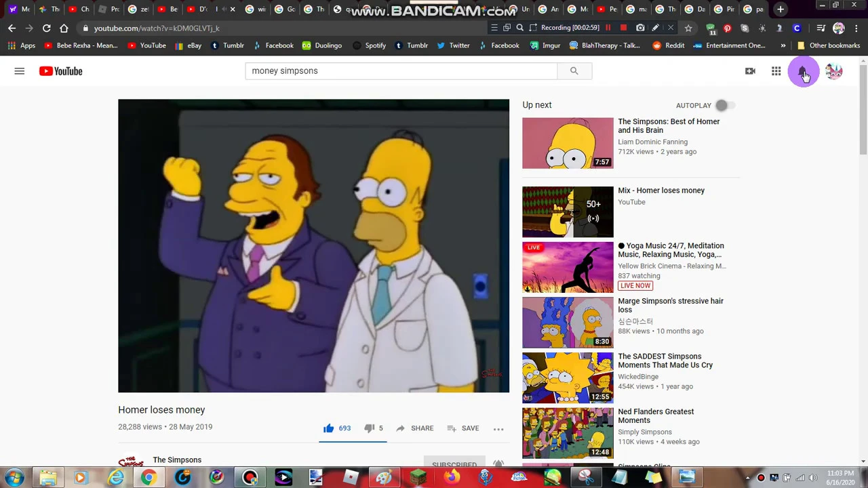
Task: Open the Internet Explorer taskbar icon
Action: coord(115,478)
